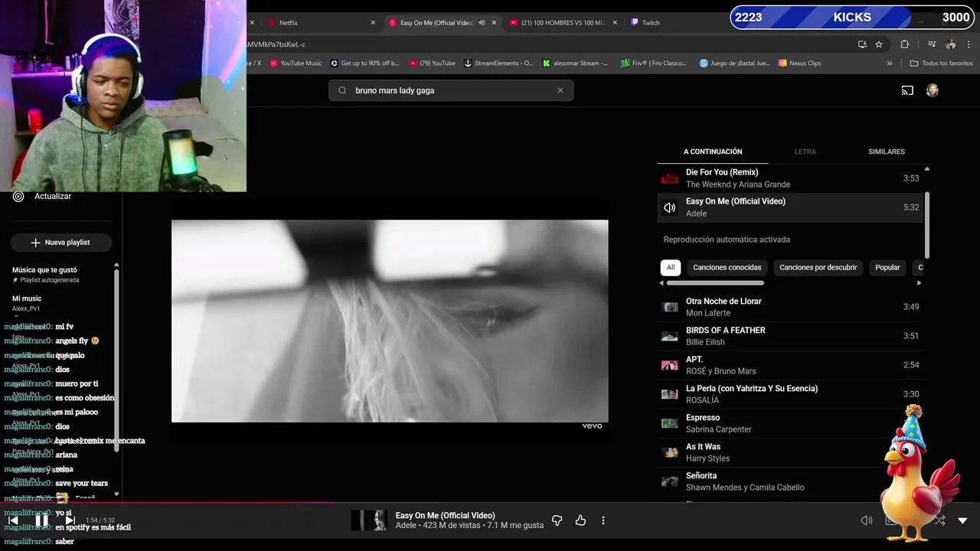Click the Señorita song thumbnail

670,481
